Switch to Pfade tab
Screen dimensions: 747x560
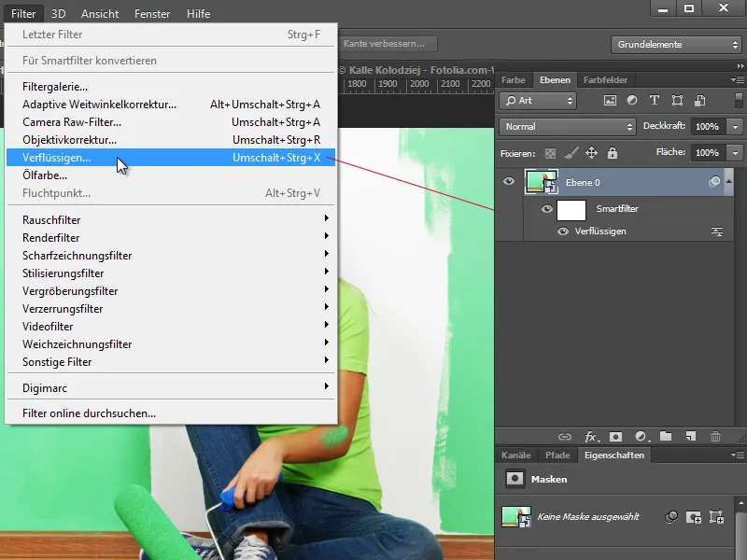557,455
